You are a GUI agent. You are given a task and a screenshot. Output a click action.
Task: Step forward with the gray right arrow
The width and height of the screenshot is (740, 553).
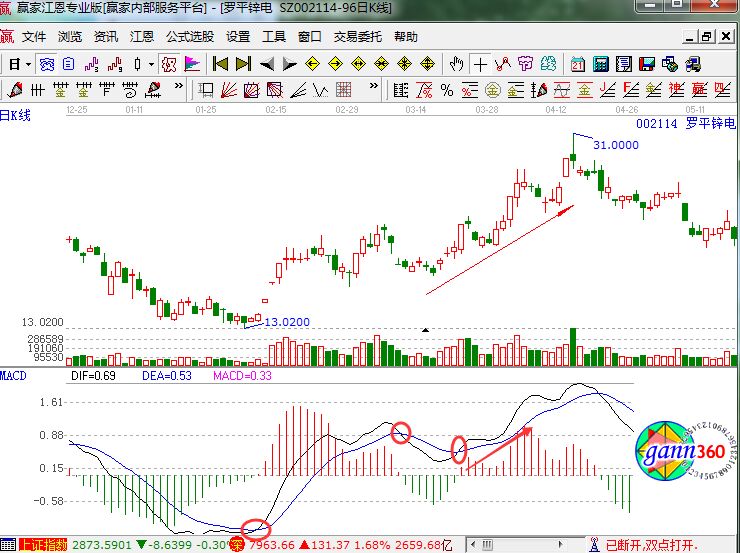pyautogui.click(x=290, y=64)
